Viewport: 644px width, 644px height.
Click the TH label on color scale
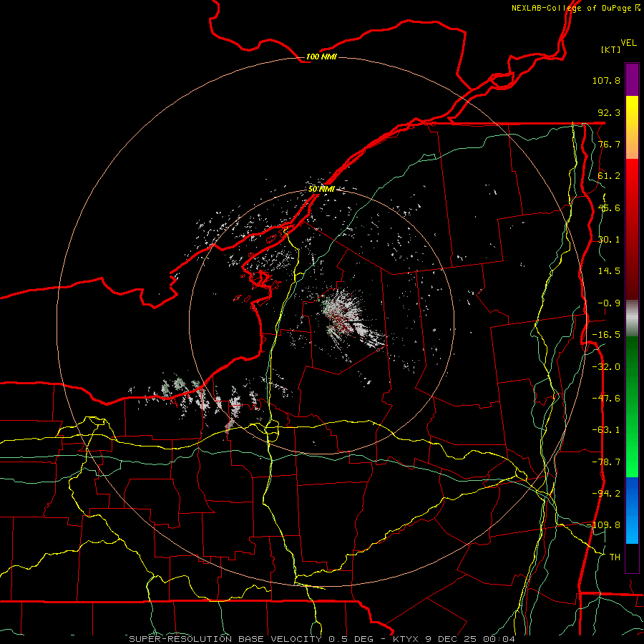pyautogui.click(x=615, y=557)
